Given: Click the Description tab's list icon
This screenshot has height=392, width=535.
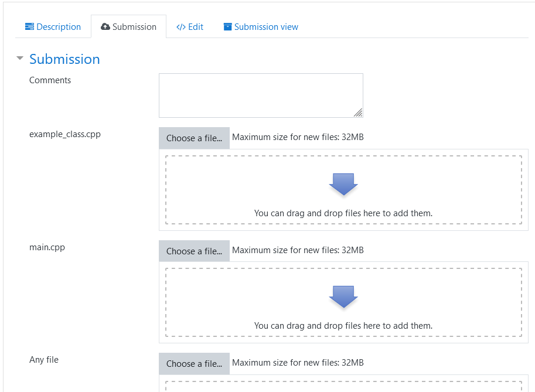Looking at the screenshot, I should [x=29, y=27].
